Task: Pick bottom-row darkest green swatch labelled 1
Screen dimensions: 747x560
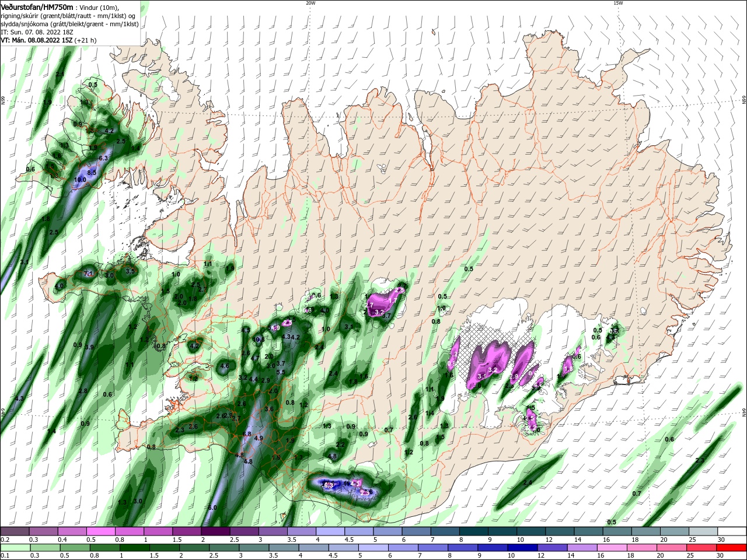Action: 135,548
